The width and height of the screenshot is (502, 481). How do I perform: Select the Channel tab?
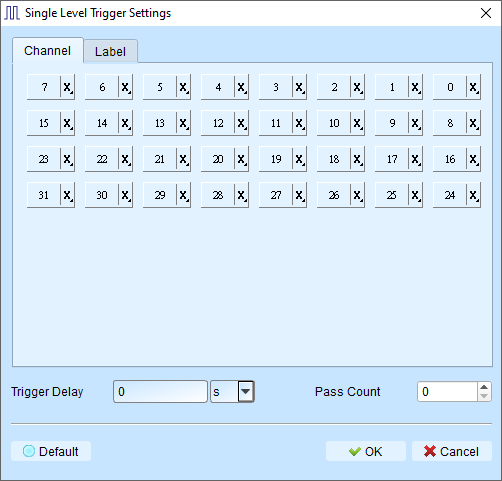pos(48,51)
